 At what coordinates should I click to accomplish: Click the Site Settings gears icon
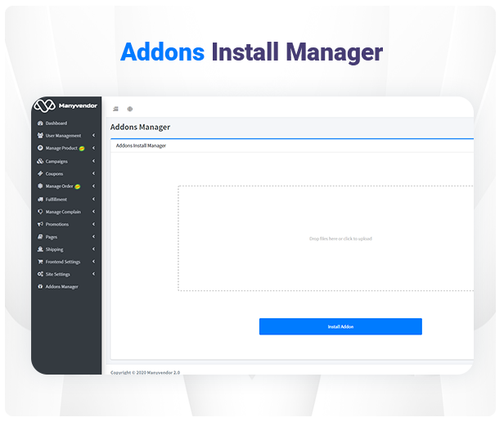pyautogui.click(x=40, y=274)
